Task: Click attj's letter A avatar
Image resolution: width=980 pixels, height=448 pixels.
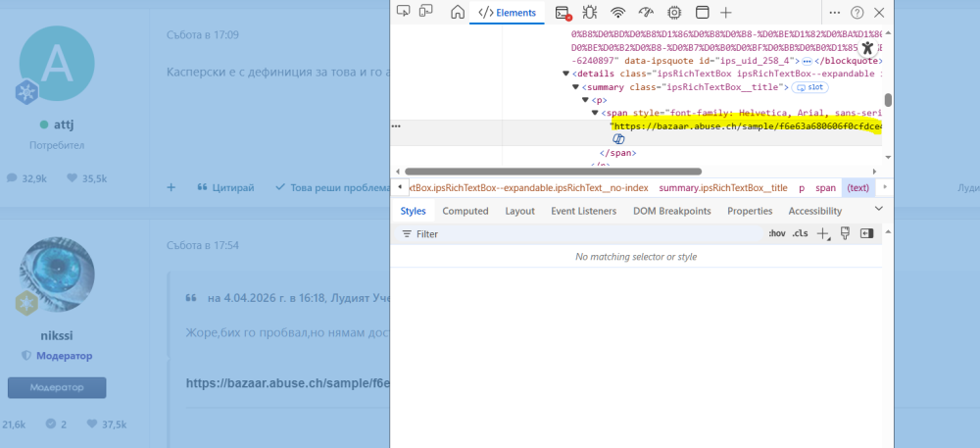Action: pos(57,64)
